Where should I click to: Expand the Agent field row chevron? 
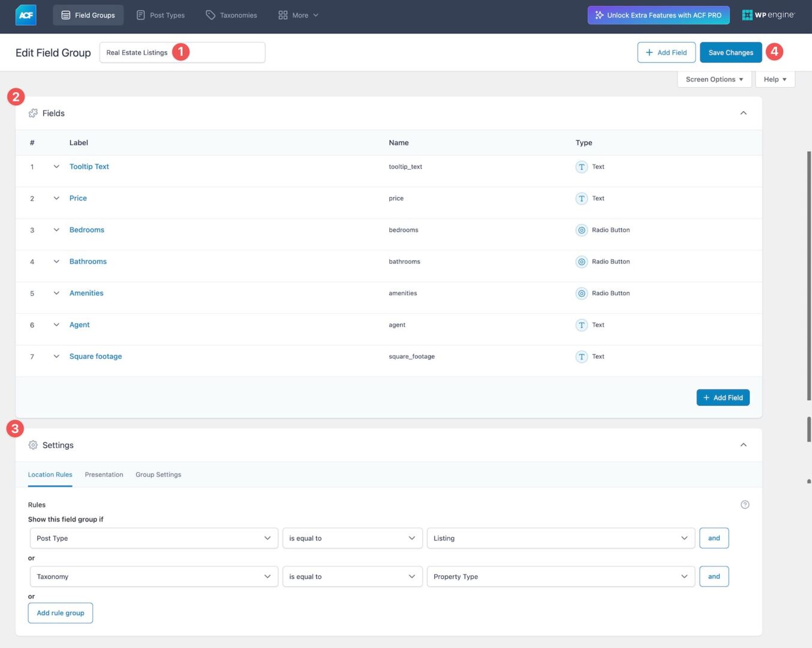tap(56, 325)
